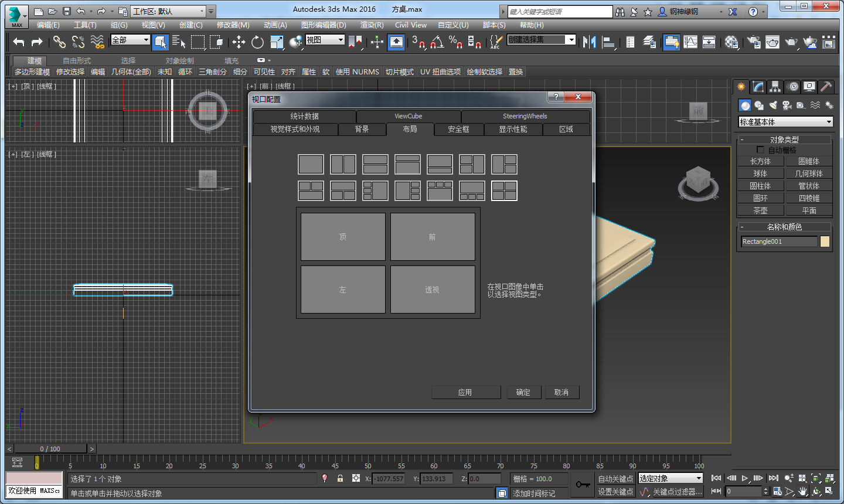Expand the 创建选择集 dropdown

coord(571,39)
